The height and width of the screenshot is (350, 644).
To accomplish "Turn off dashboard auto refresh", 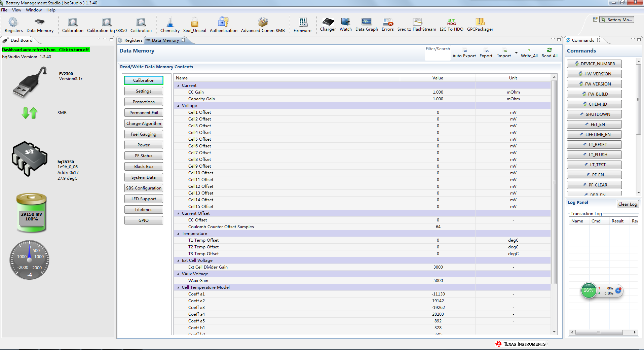I will pyautogui.click(x=46, y=50).
